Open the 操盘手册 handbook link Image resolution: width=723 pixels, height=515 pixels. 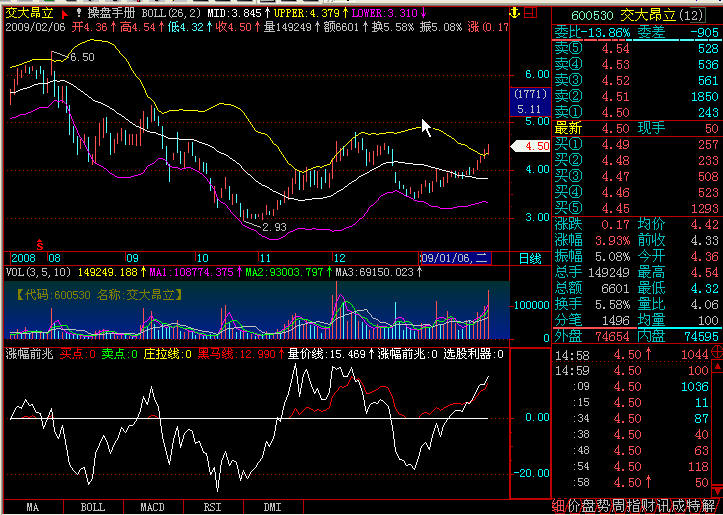111,13
